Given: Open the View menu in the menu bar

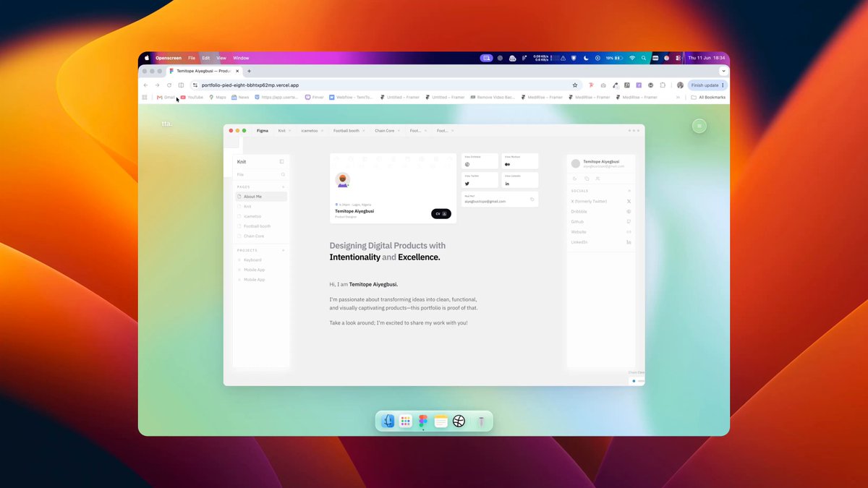Looking at the screenshot, I should coord(221,58).
